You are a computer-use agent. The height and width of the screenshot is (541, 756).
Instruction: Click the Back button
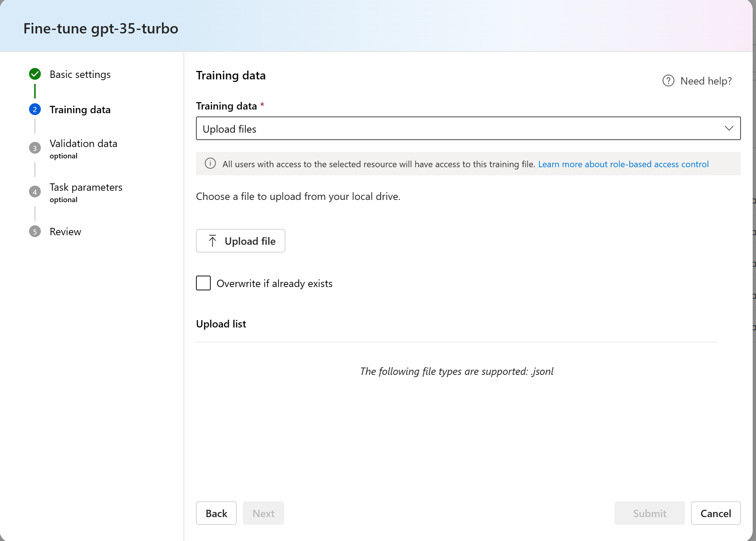click(x=216, y=513)
